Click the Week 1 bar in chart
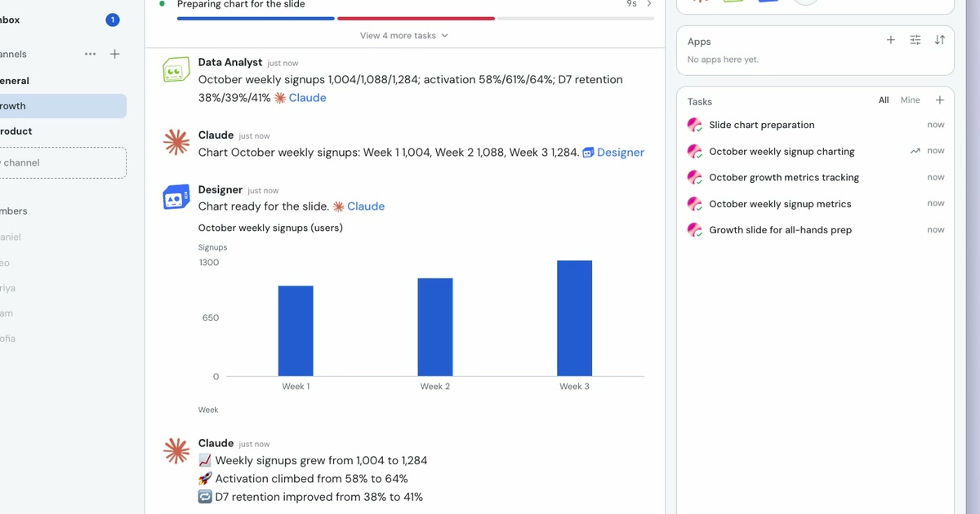Screen dimensions: 980x514 (x=296, y=330)
